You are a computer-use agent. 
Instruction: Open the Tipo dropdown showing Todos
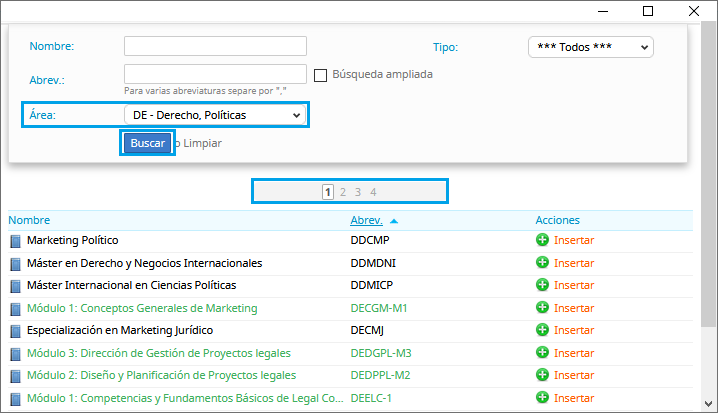click(x=591, y=47)
